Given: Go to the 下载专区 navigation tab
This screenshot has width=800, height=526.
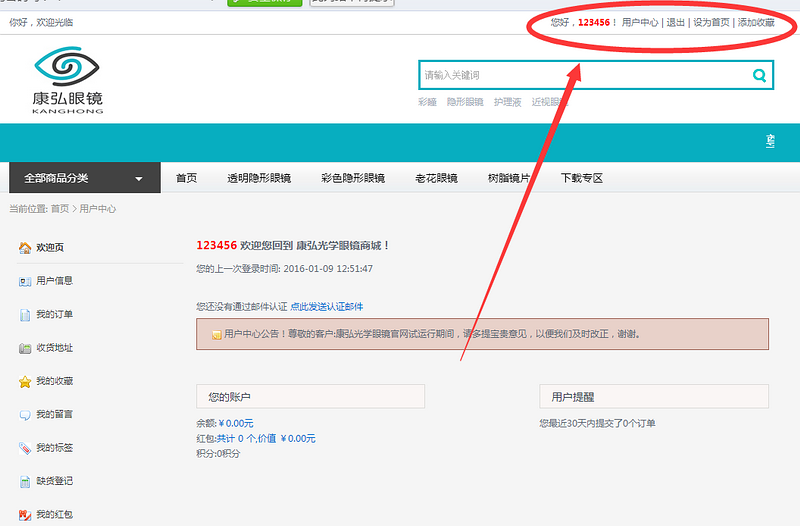Looking at the screenshot, I should click(x=581, y=178).
